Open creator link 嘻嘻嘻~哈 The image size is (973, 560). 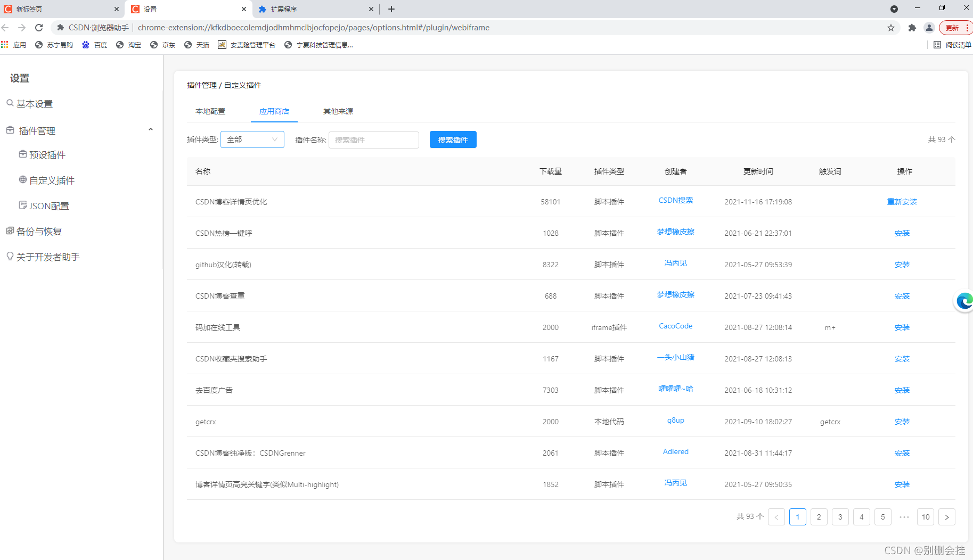(676, 389)
